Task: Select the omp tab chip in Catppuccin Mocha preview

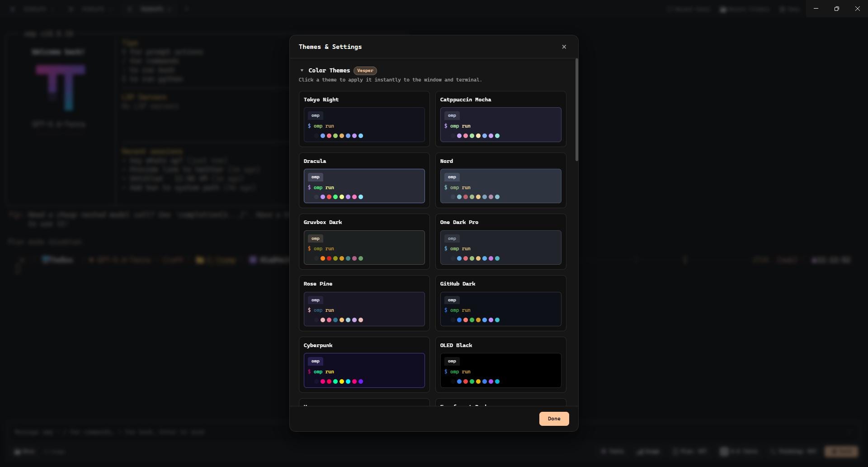Action: [x=452, y=115]
